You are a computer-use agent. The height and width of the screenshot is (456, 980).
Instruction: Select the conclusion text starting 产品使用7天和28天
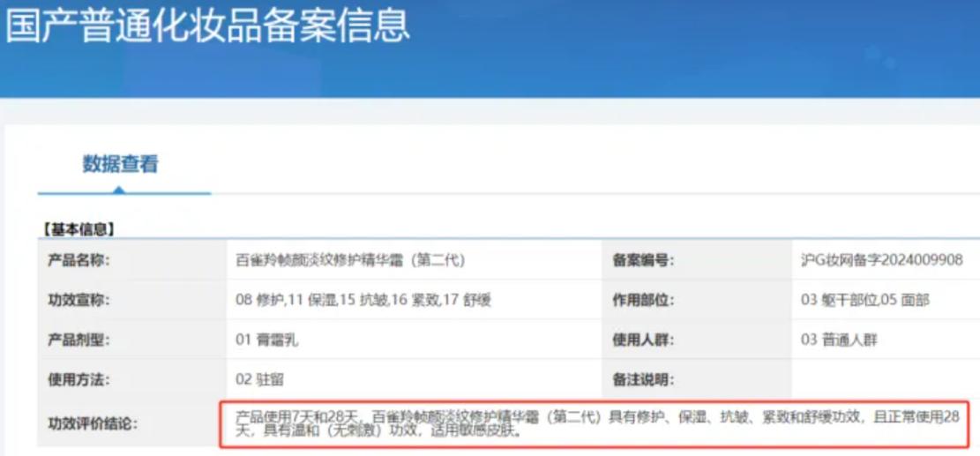click(596, 423)
